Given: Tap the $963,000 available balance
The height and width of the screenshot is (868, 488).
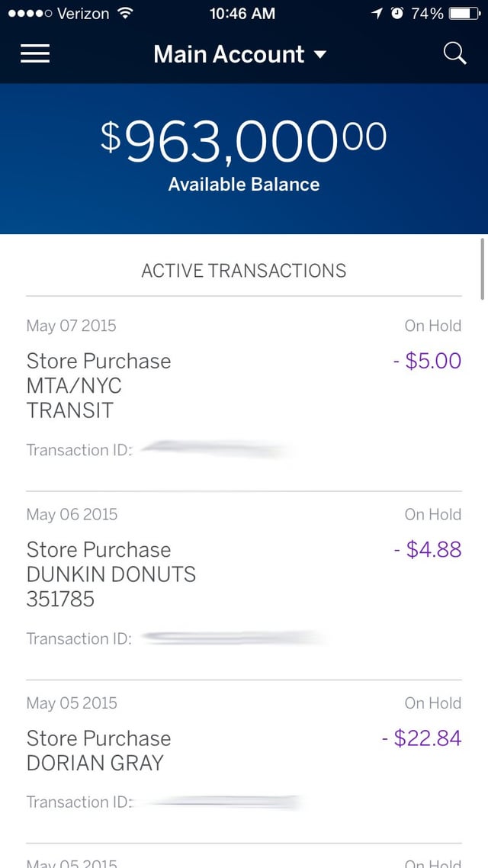Looking at the screenshot, I should (244, 142).
